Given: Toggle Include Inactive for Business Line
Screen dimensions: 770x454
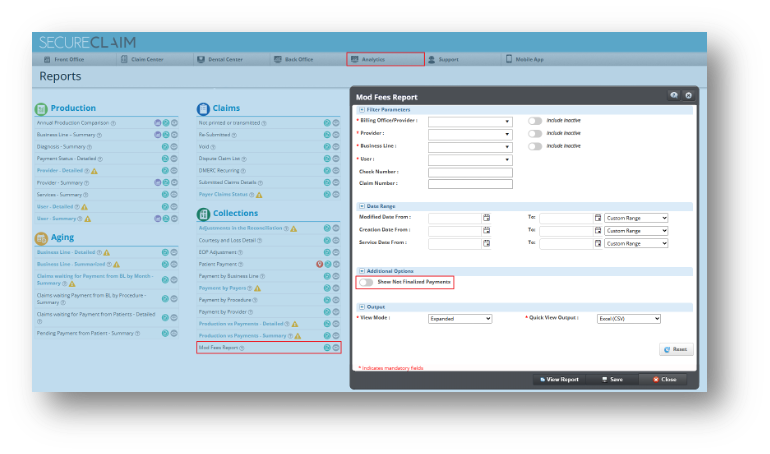Looking at the screenshot, I should click(x=535, y=146).
